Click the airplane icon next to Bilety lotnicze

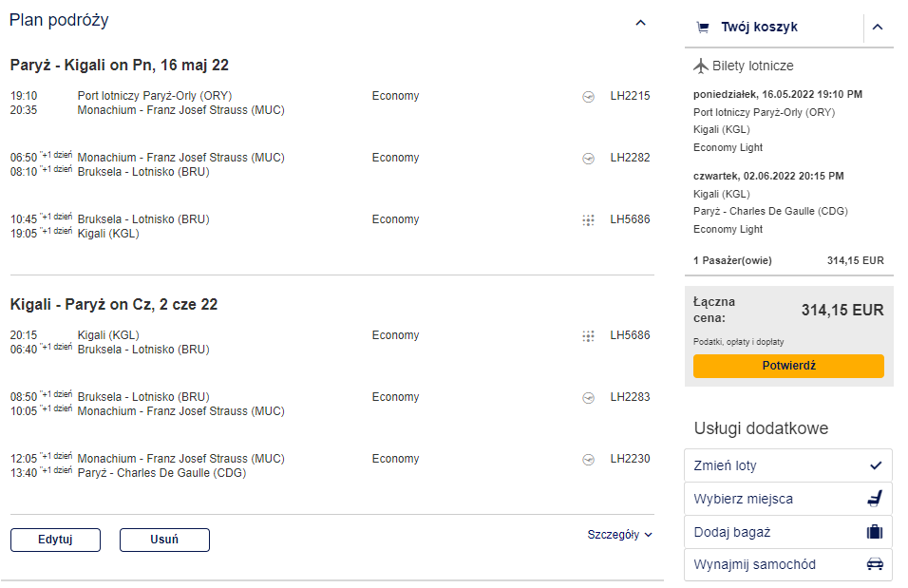tap(701, 66)
